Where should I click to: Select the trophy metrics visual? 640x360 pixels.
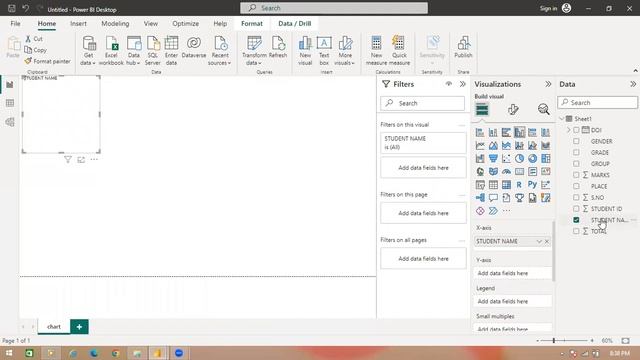coord(519,198)
